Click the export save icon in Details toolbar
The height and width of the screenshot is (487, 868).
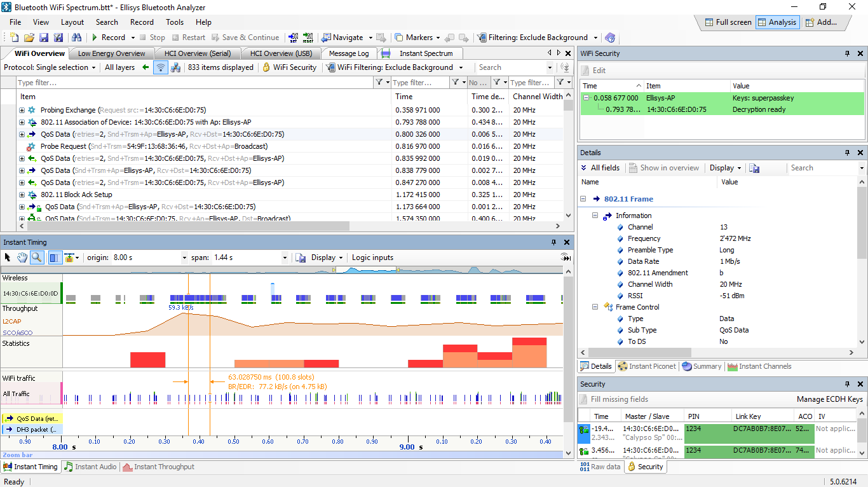(754, 168)
